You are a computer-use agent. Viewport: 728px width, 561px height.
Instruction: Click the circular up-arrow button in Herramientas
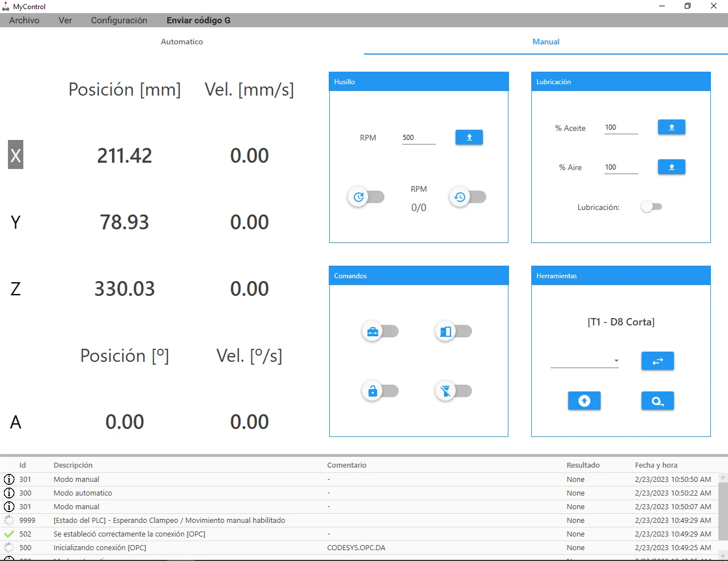point(584,401)
